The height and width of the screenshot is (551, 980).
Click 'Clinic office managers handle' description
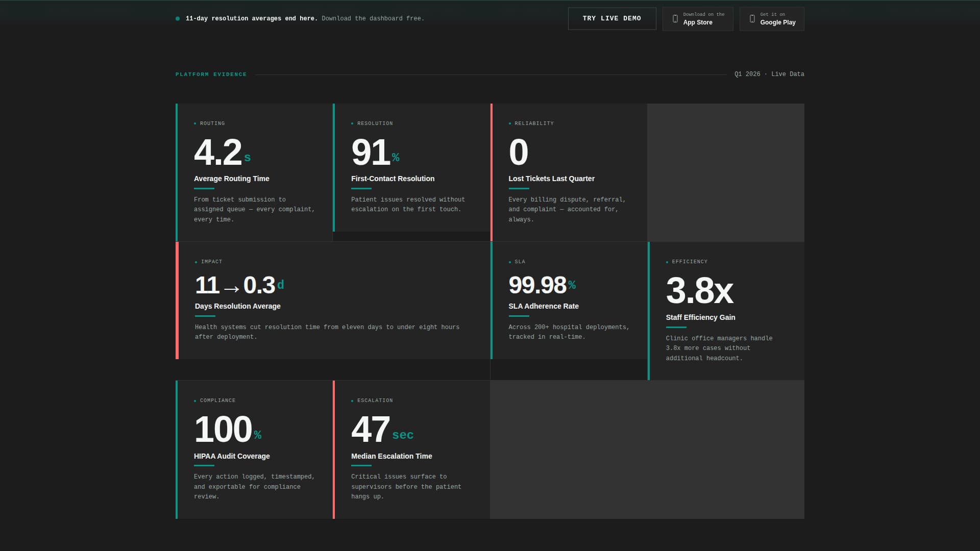[x=719, y=348]
